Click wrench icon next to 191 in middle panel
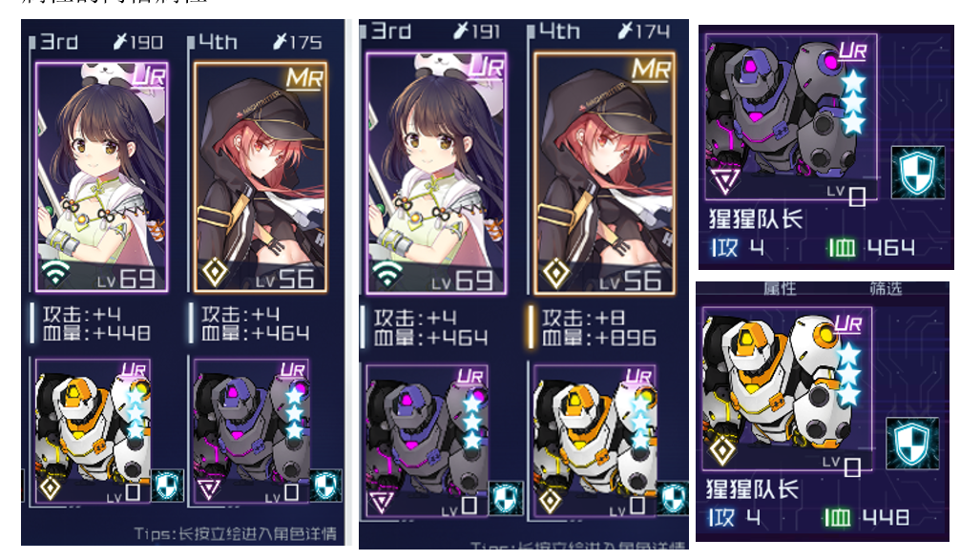The height and width of the screenshot is (560, 960). pos(461,30)
